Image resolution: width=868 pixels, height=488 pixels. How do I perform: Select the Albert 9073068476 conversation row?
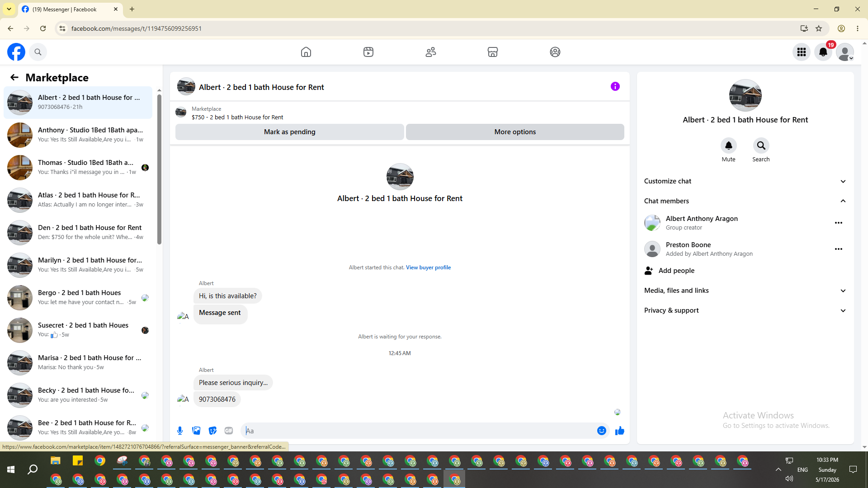pos(78,103)
